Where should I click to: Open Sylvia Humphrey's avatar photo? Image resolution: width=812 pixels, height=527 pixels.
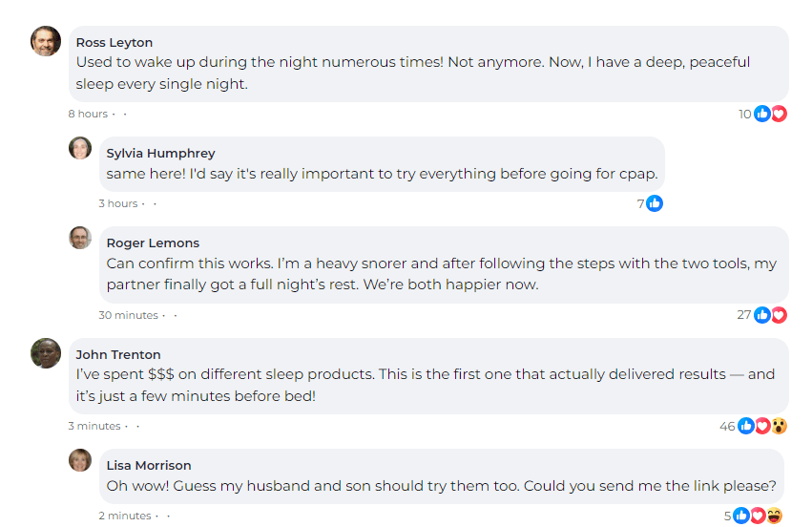(80, 148)
